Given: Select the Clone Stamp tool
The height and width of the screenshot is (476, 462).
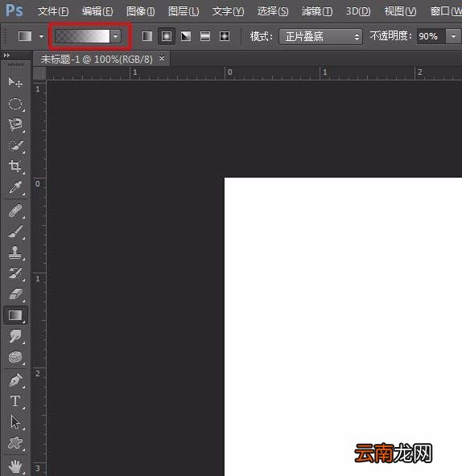Looking at the screenshot, I should tap(15, 252).
